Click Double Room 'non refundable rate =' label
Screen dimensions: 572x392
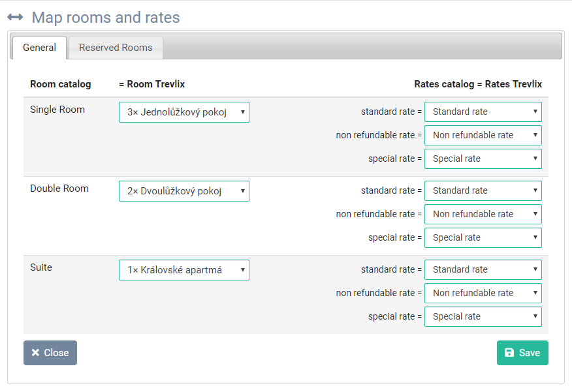[379, 214]
